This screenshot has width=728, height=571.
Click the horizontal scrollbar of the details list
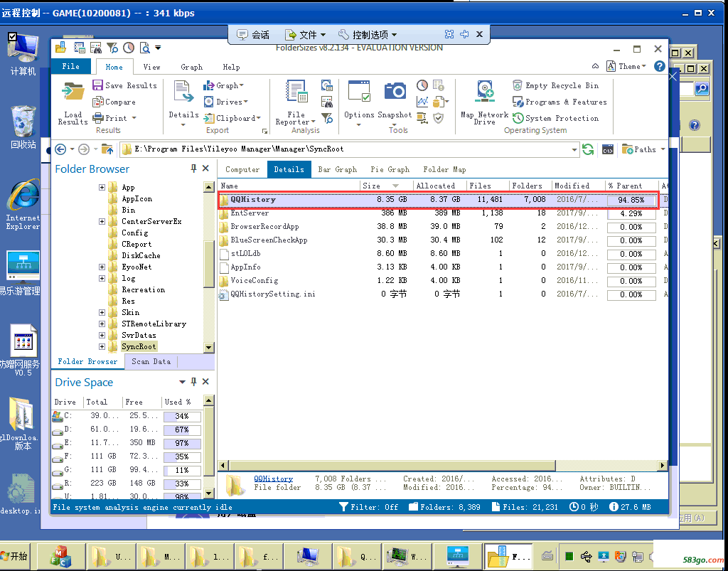tap(392, 465)
